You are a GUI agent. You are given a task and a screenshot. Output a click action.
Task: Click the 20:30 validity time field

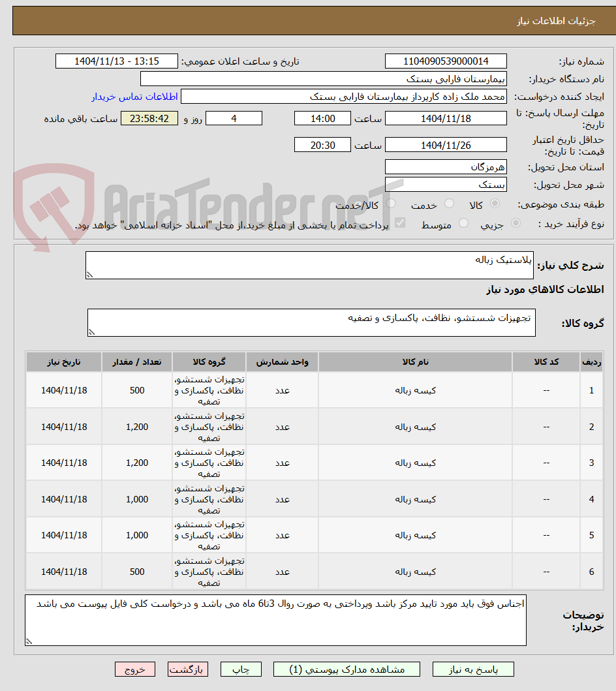point(322,145)
